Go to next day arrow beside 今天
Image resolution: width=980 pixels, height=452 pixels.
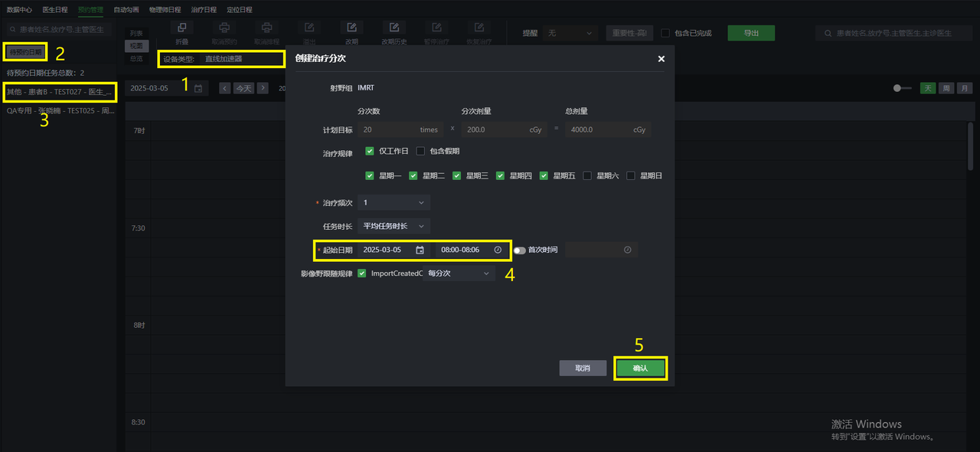263,88
